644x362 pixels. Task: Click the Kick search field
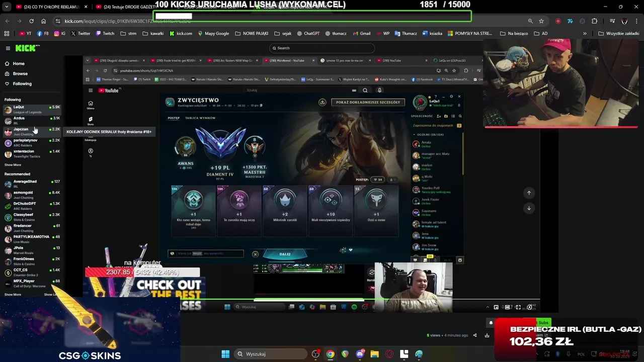322,48
